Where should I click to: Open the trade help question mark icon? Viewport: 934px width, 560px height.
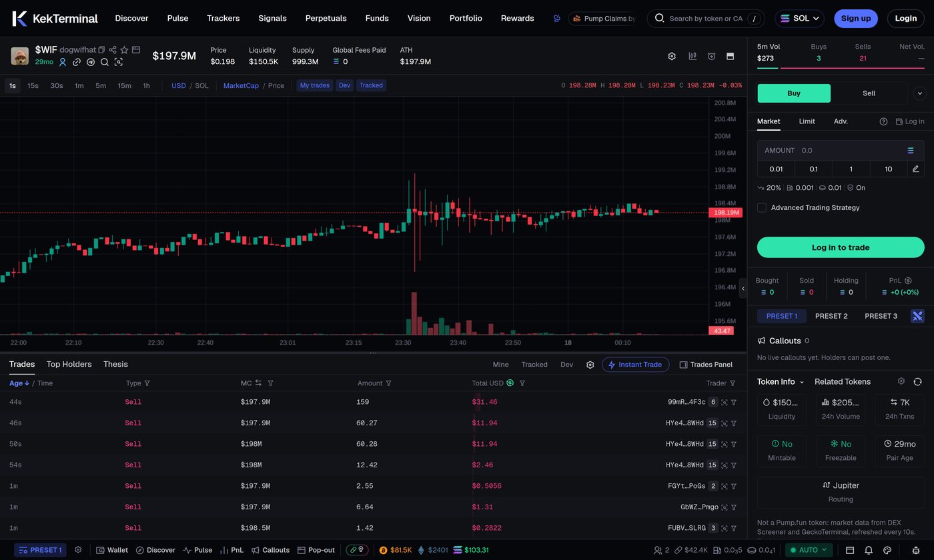click(883, 121)
